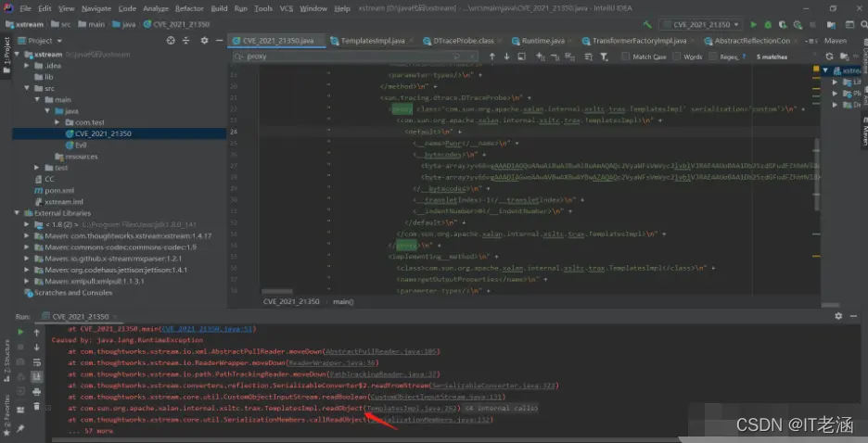The width and height of the screenshot is (868, 443).
Task: Expand the test folder
Action: point(36,168)
